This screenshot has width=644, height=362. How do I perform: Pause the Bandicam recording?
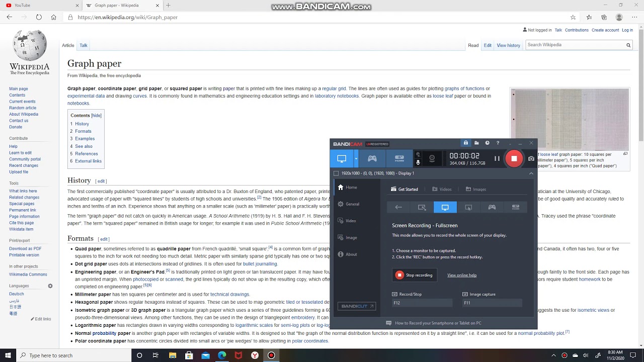[x=497, y=159]
